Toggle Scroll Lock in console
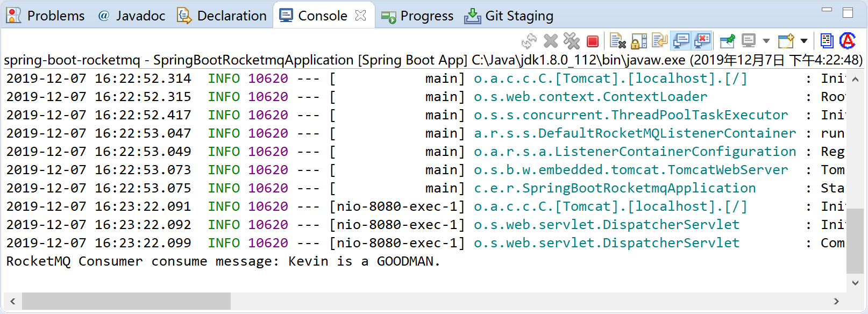Viewport: 868px width, 314px height. [x=639, y=41]
